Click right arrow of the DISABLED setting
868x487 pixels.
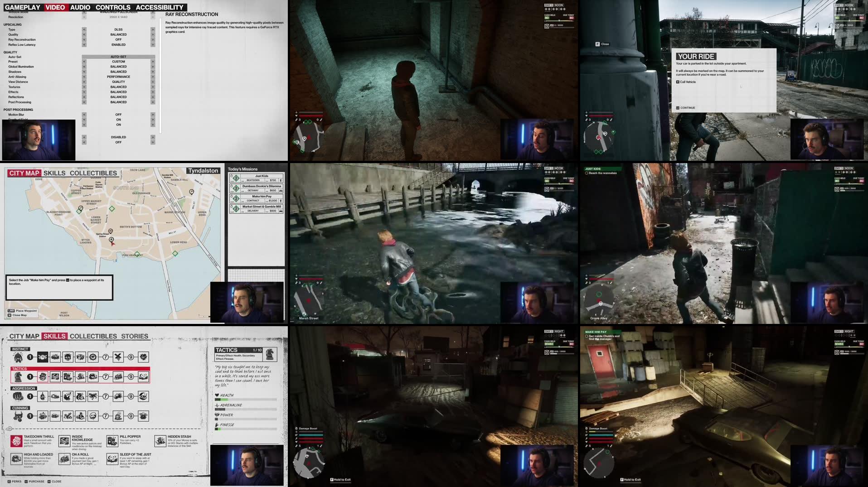click(153, 137)
